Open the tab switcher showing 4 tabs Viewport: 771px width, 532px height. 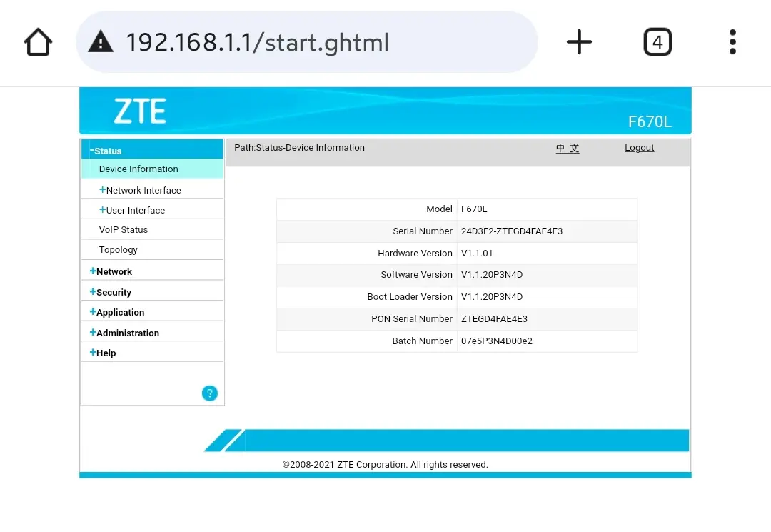657,42
